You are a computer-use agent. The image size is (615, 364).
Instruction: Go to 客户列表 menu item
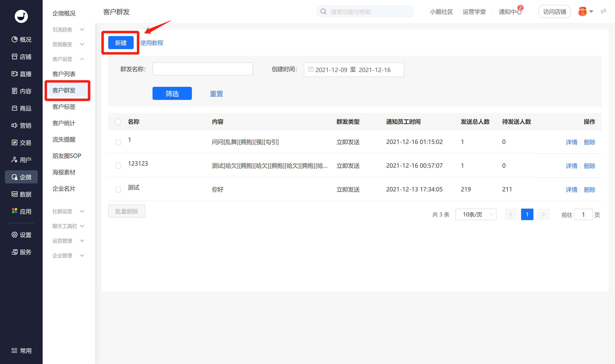(64, 74)
